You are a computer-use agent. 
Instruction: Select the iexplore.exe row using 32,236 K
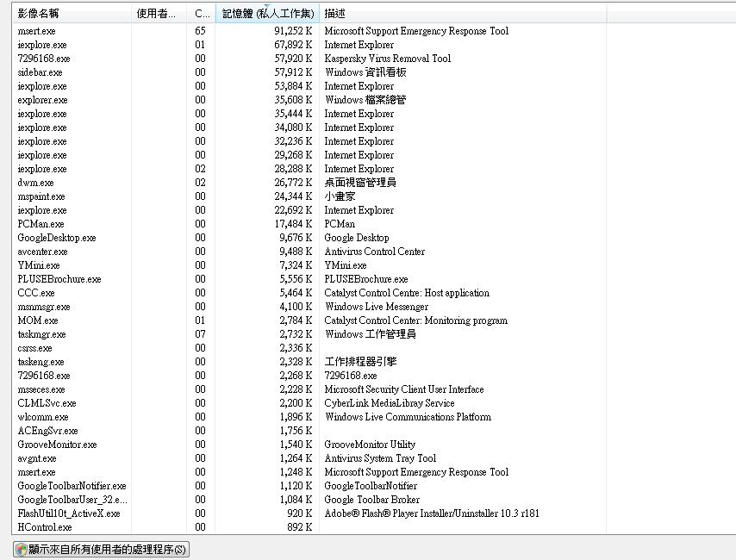coord(309,141)
